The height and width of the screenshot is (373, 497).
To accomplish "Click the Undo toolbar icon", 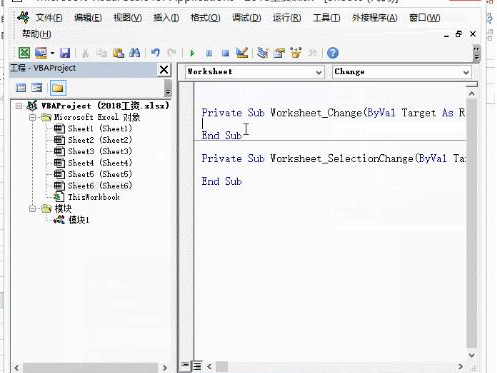I will click(156, 53).
